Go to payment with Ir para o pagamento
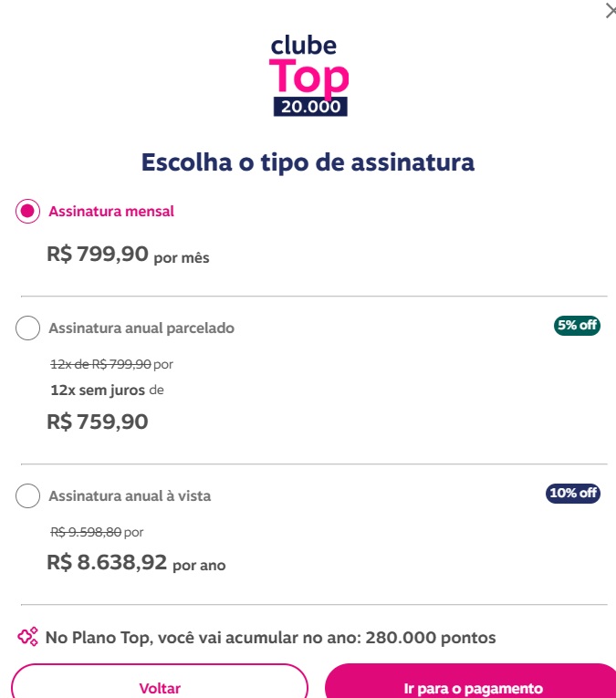616x698 pixels. point(473,688)
